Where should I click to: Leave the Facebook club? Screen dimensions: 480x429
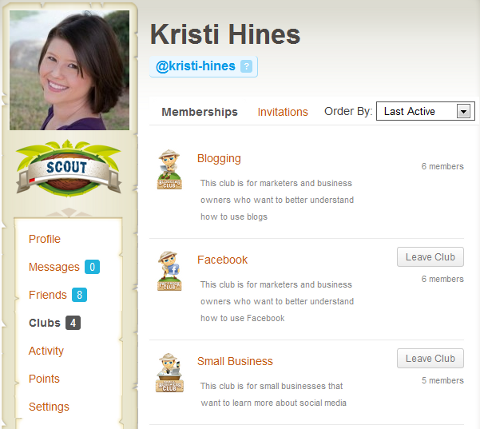pyautogui.click(x=430, y=257)
